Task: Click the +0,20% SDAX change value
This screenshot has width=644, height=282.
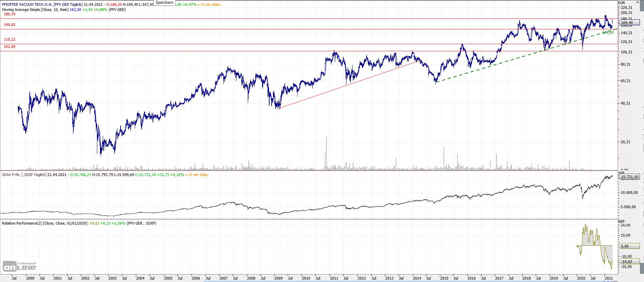Action: pos(177,175)
